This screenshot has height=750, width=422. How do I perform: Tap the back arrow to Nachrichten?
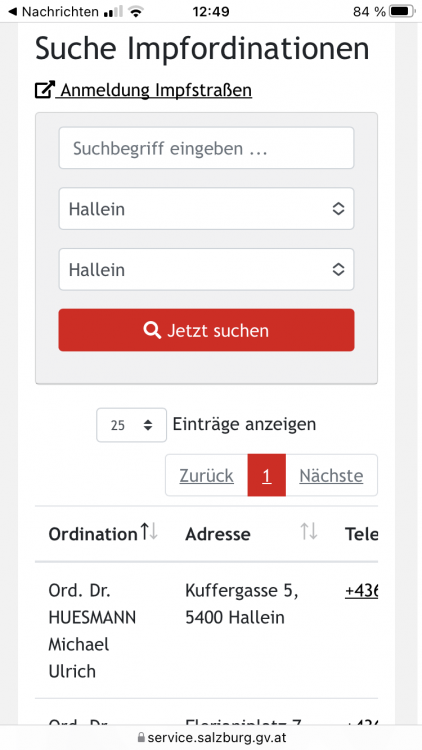coord(12,11)
